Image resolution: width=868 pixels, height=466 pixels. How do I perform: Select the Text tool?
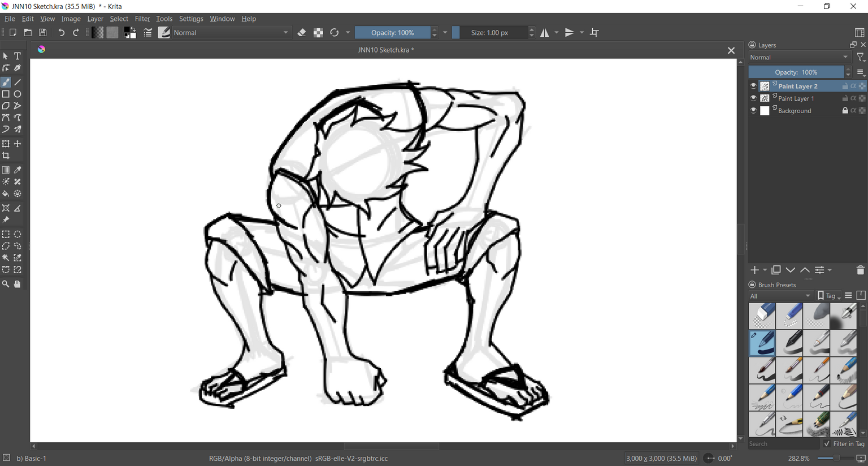(18, 56)
